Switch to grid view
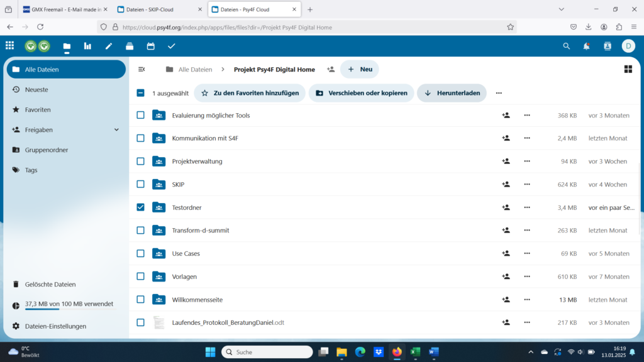Screen dimensions: 644x362 coord(628,69)
